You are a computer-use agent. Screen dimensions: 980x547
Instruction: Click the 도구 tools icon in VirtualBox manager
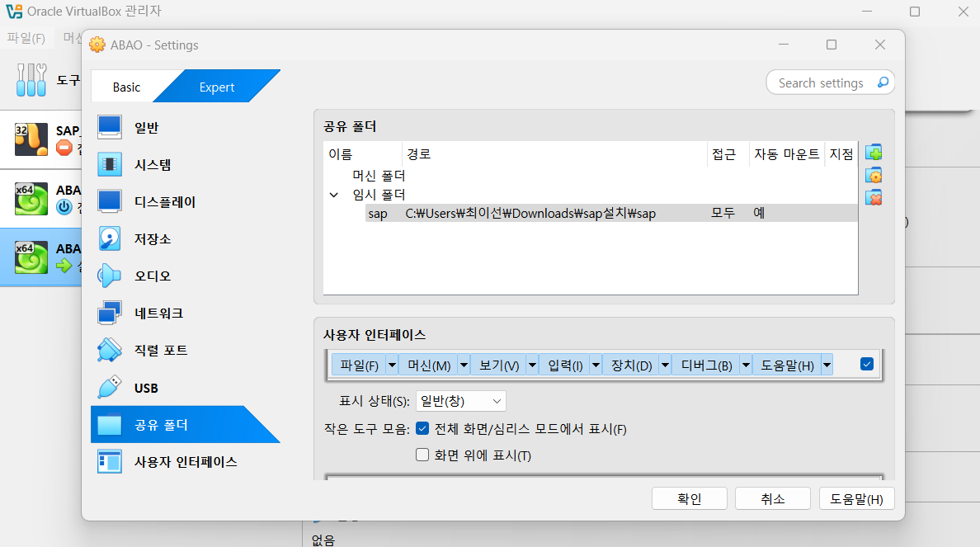[31, 80]
